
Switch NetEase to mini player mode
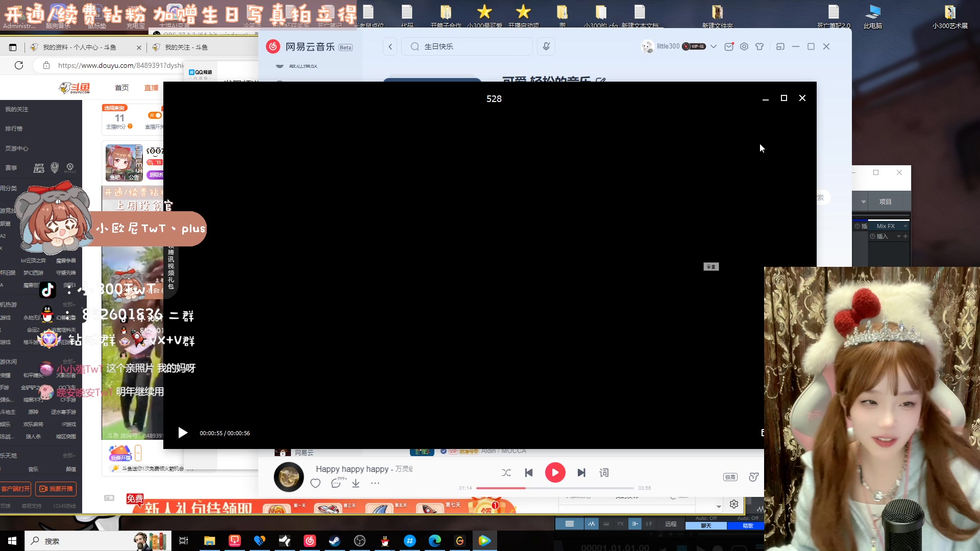point(780,46)
